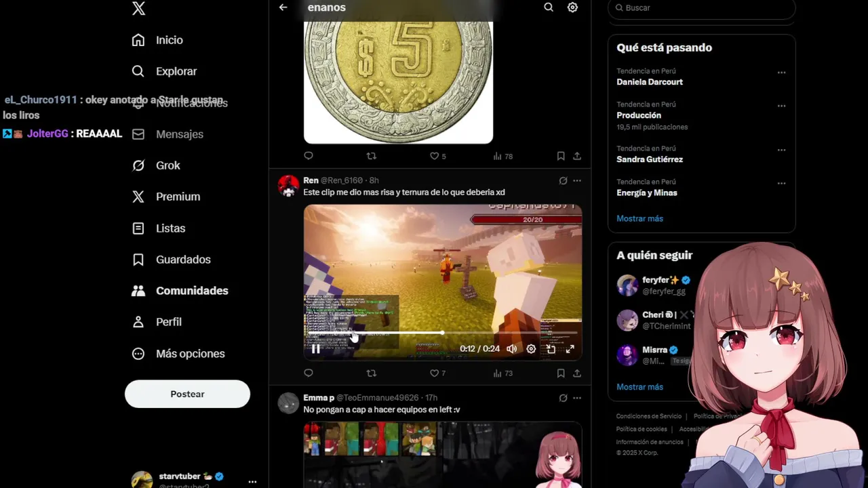868x488 pixels.
Task: Open Condiciones de Servicio link
Action: (x=649, y=416)
